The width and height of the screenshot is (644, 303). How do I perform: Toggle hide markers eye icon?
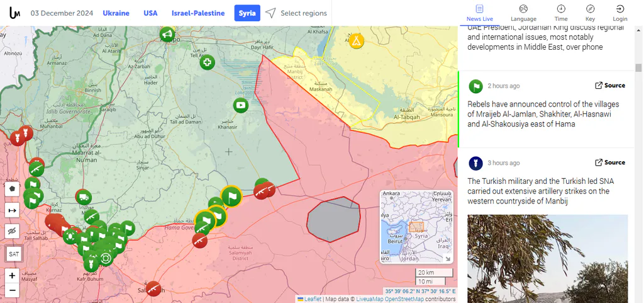click(13, 231)
